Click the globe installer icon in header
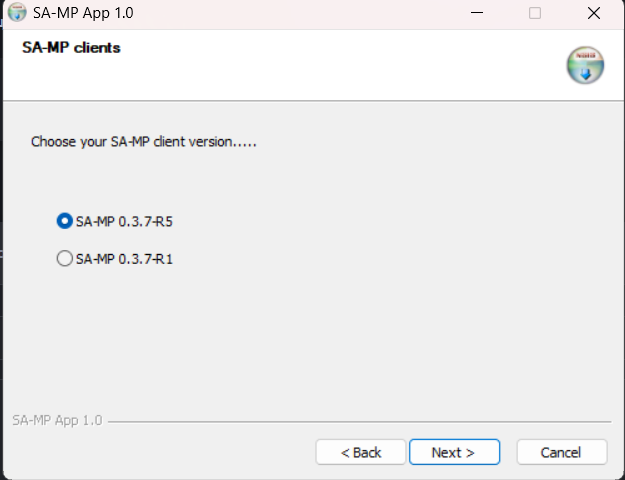 coord(585,65)
